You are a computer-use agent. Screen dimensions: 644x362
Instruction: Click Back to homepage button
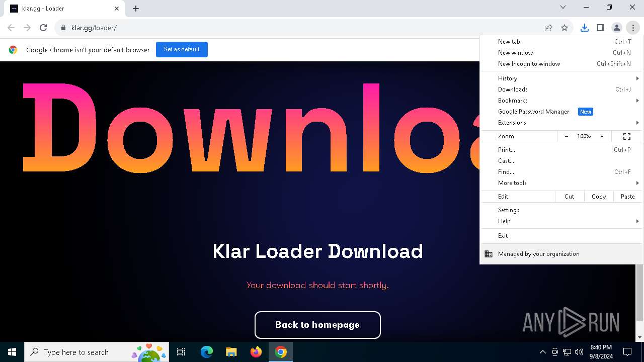pos(317,325)
